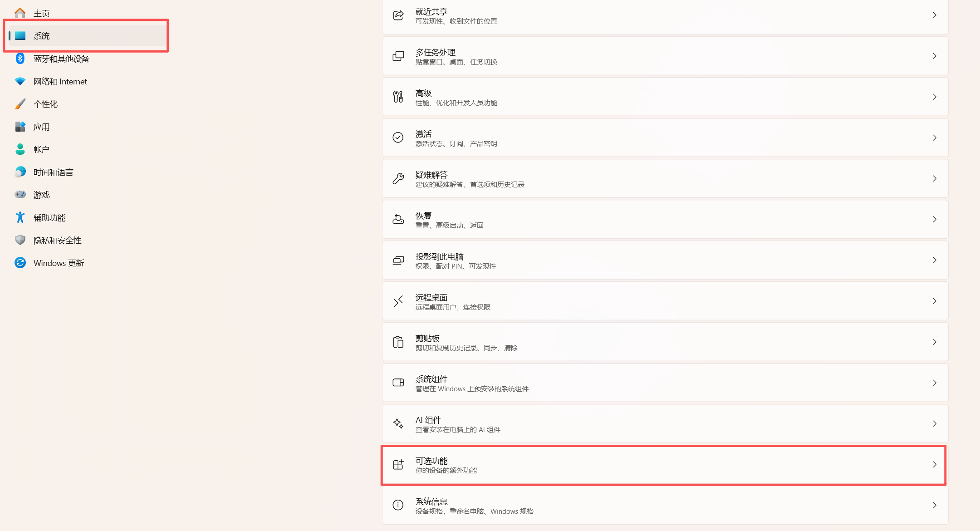
Task: Go to 时间和语言 section
Action: tap(53, 172)
